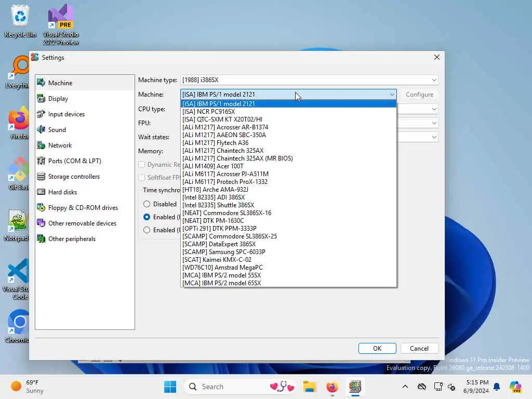Confirm settings with OK button

(x=377, y=349)
